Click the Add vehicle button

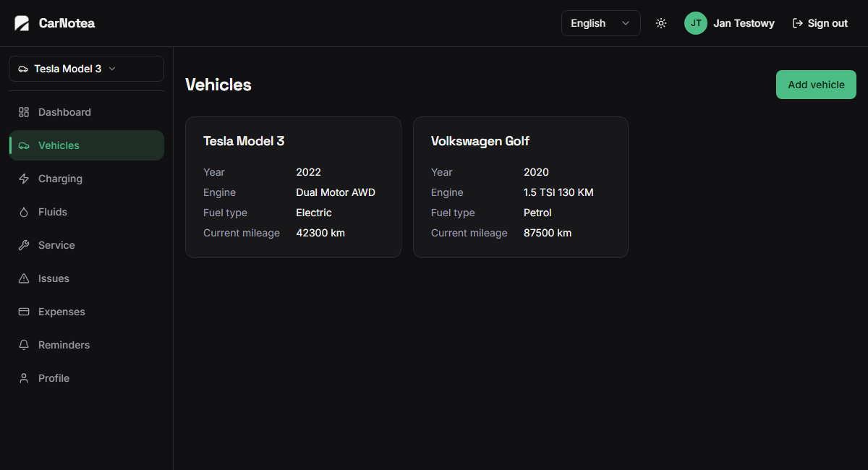[x=816, y=85]
